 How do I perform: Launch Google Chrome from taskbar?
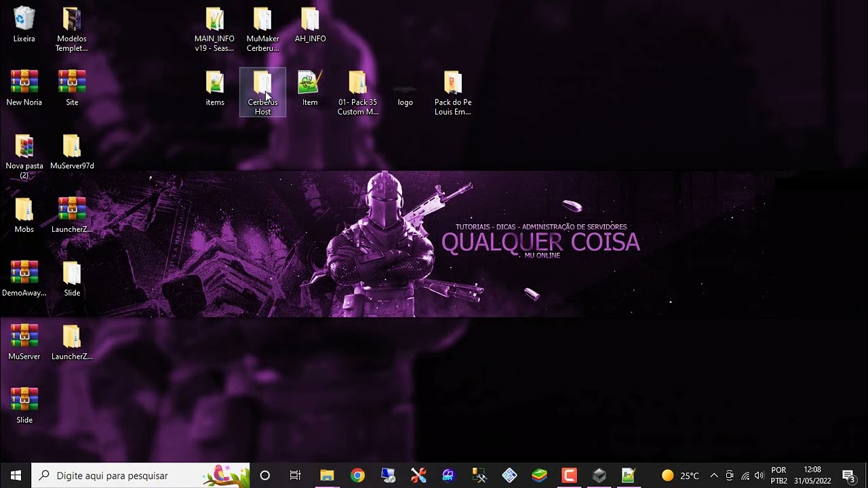coord(357,475)
